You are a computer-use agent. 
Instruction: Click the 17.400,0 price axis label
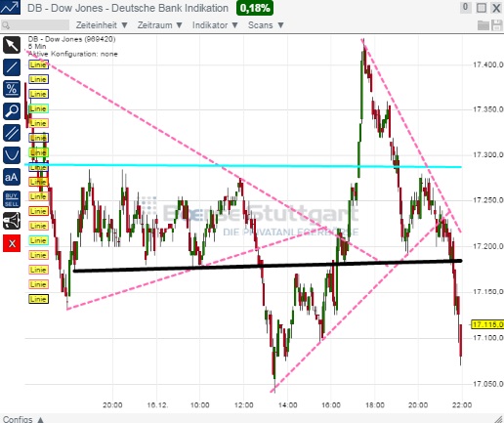(487, 64)
